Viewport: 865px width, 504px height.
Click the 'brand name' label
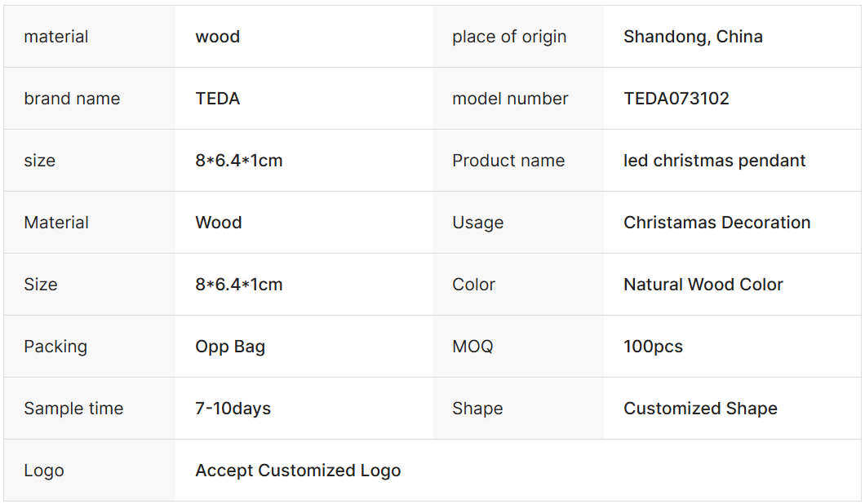[x=72, y=99]
